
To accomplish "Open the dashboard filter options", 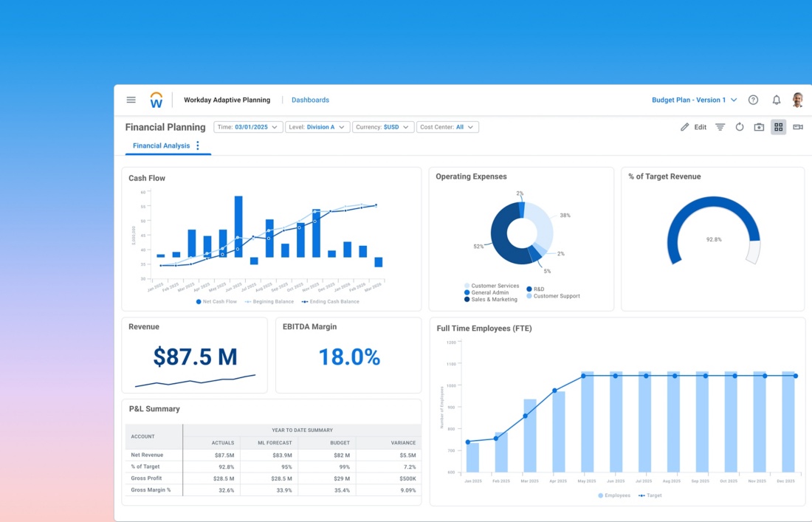I will (720, 126).
